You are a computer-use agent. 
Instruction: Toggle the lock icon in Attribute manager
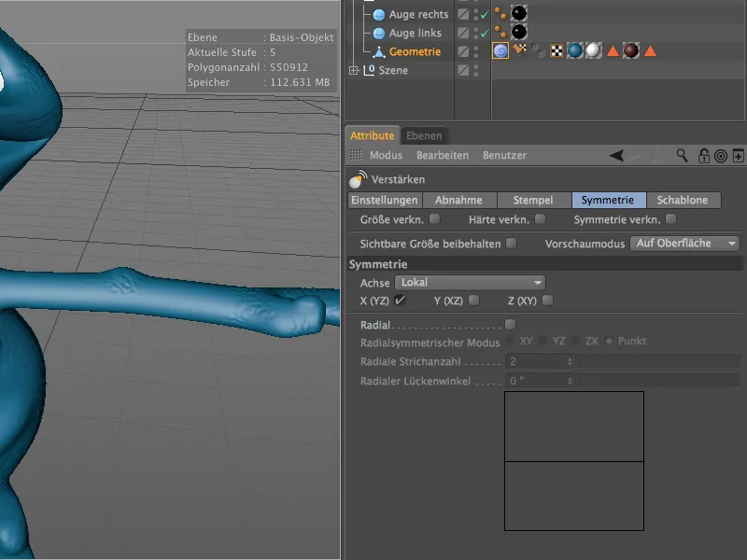(703, 156)
